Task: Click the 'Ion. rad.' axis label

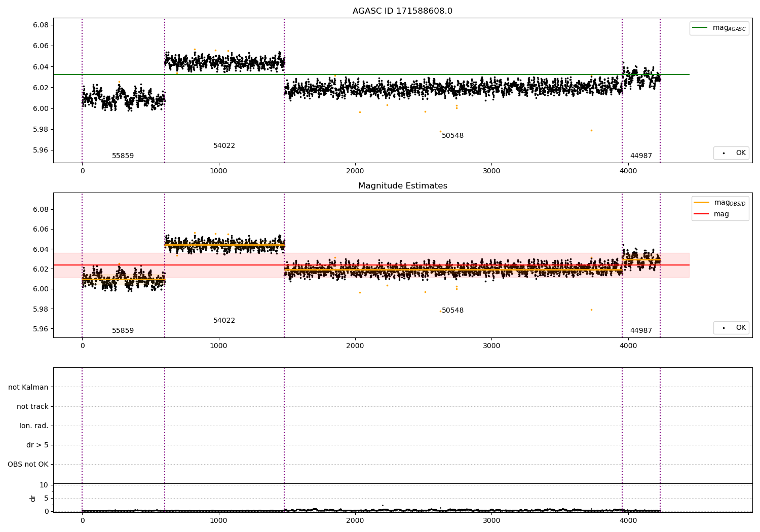Action: [x=34, y=426]
